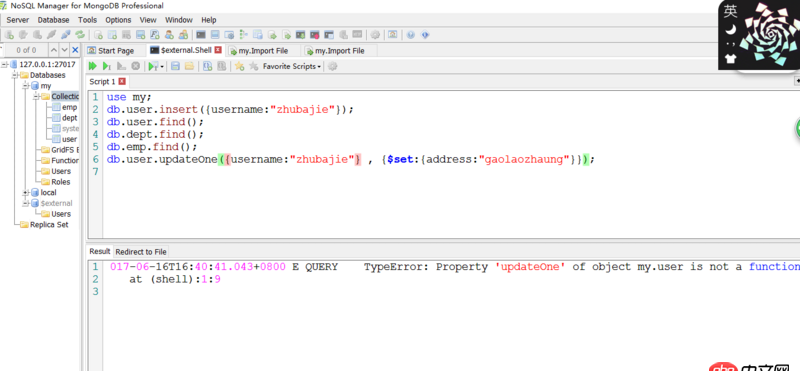Image resolution: width=800 pixels, height=371 pixels.
Task: Click the code line db.emp.find();
Action: click(x=152, y=147)
